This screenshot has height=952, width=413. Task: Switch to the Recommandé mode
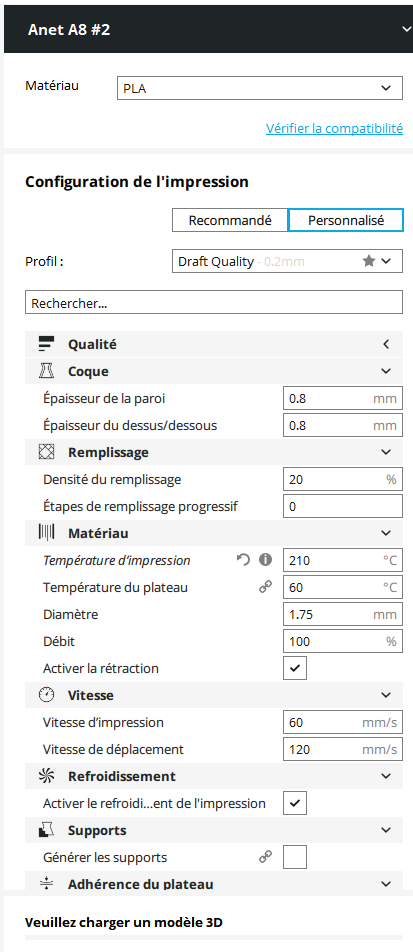pyautogui.click(x=230, y=220)
